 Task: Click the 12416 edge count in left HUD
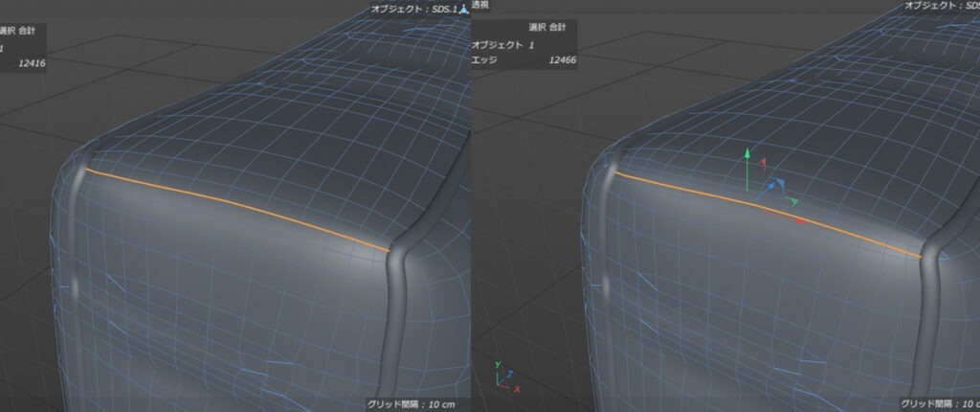pyautogui.click(x=32, y=63)
